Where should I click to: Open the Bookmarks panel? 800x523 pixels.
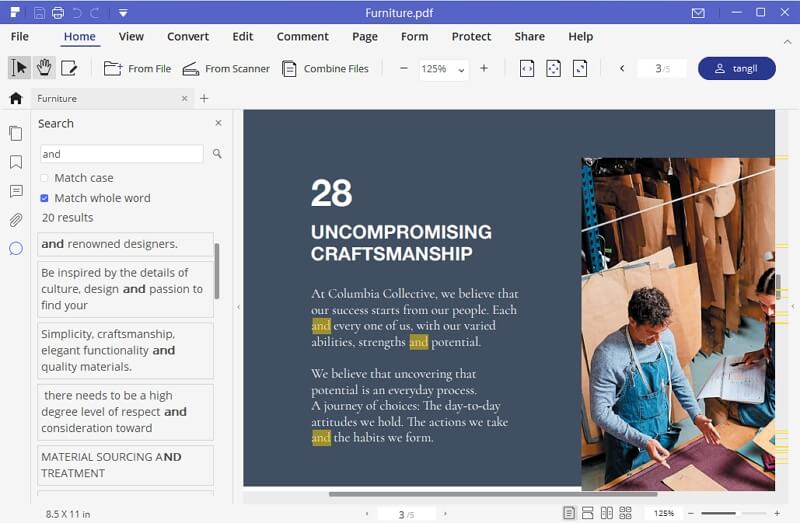tap(16, 162)
